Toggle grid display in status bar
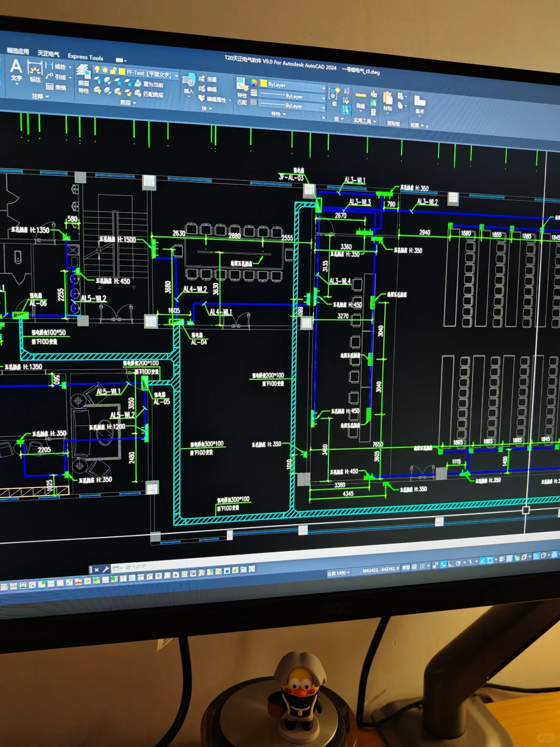This screenshot has height=747, width=560. pos(414,566)
